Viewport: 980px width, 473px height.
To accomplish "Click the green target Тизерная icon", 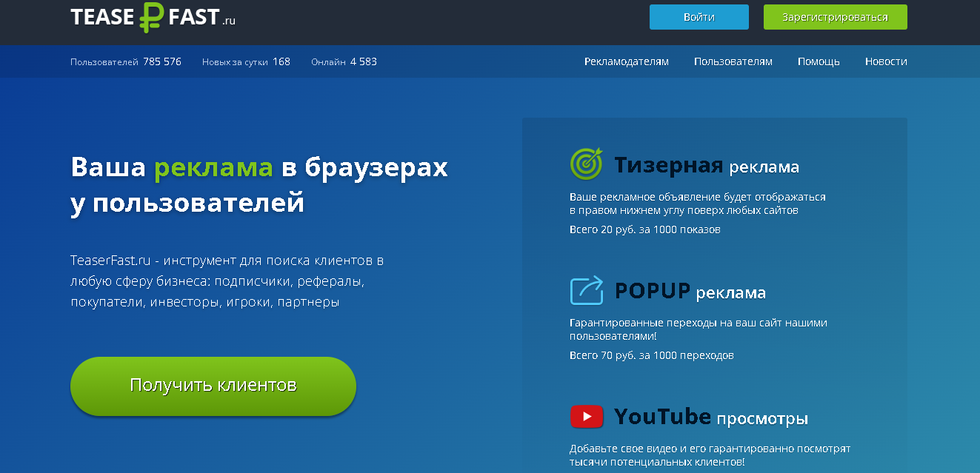I will [587, 164].
